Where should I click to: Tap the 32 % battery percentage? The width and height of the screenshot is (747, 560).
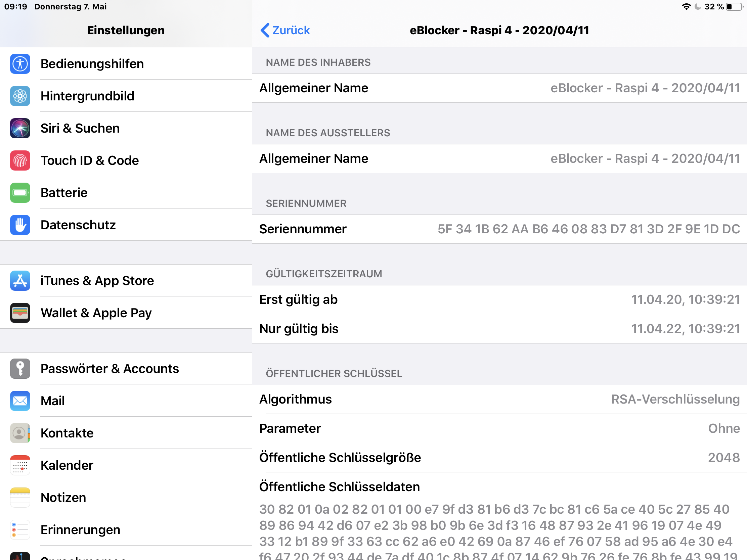[714, 7]
